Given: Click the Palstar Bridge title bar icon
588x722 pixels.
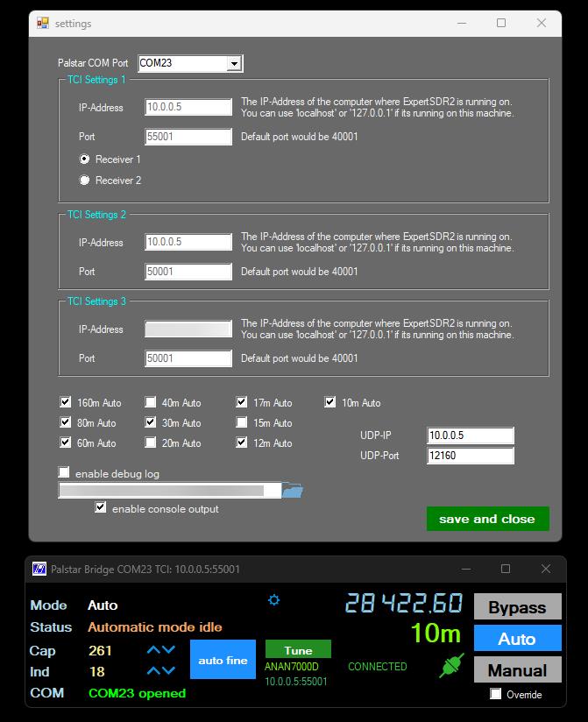Looking at the screenshot, I should click(39, 569).
